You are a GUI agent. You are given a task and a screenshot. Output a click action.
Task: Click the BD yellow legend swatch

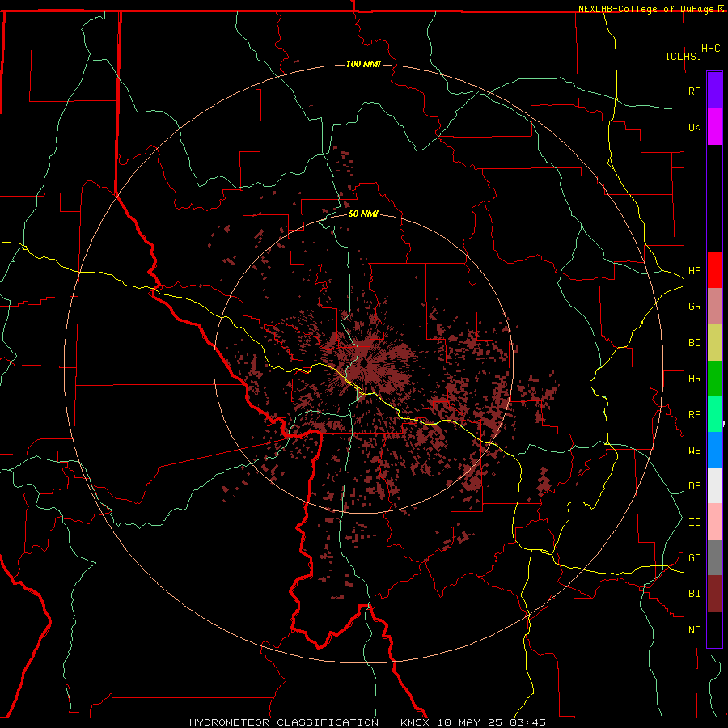[x=714, y=343]
